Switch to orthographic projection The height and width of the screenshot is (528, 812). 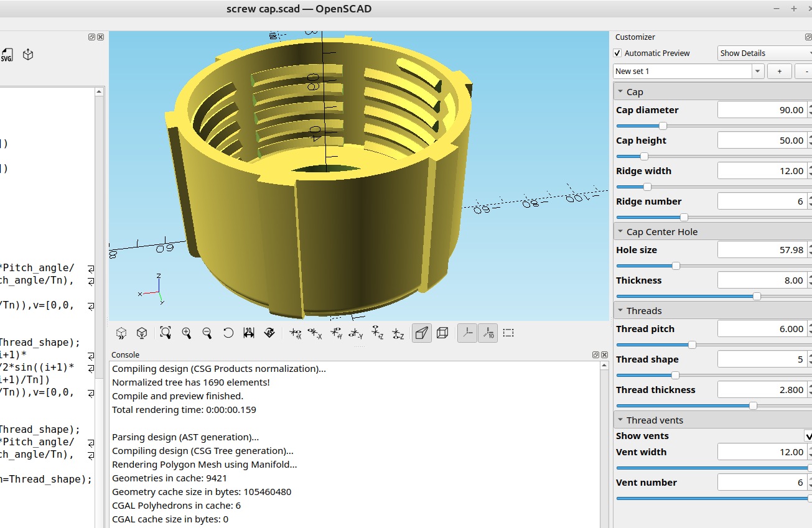[442, 333]
